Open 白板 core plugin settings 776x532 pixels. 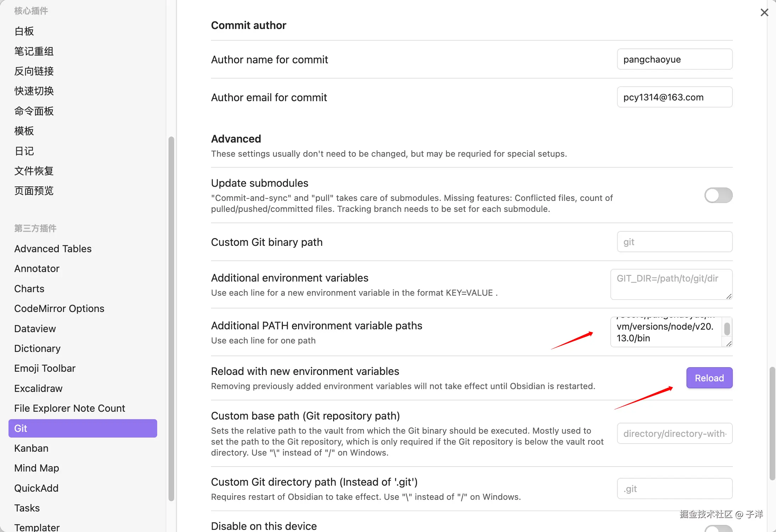pyautogui.click(x=24, y=31)
